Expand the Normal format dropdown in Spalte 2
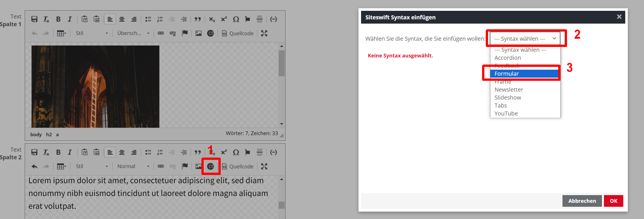Screen dimensions: 644x219 click(x=133, y=166)
